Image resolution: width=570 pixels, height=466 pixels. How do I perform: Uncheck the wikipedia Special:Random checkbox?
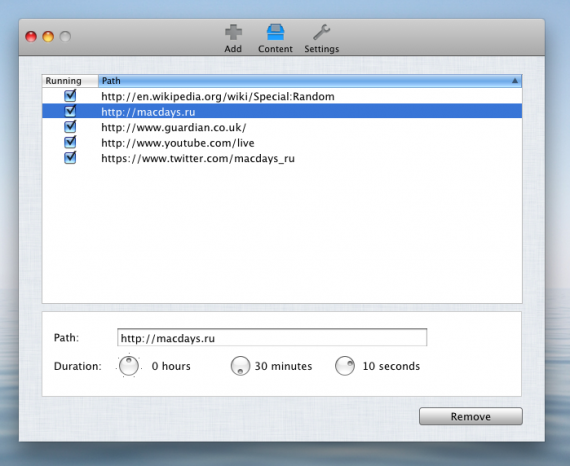[70, 96]
